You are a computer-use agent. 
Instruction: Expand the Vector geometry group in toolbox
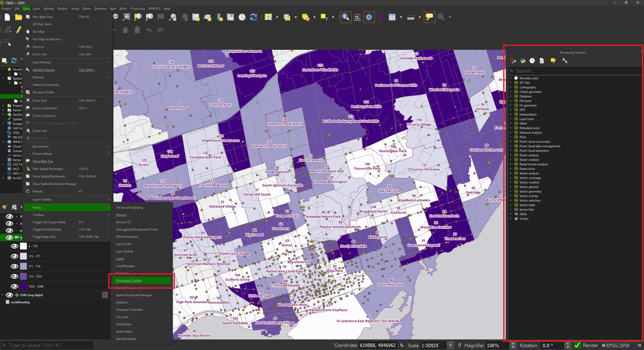pos(511,191)
